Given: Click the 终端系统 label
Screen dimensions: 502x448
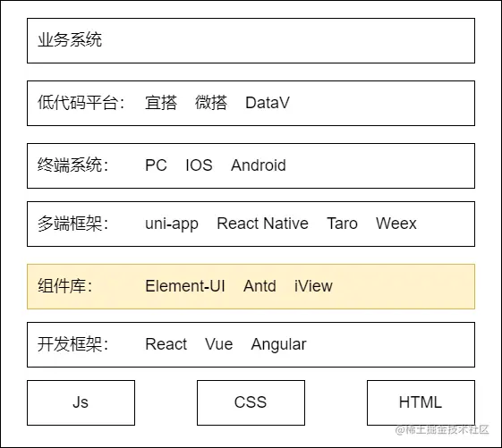Looking at the screenshot, I should pyautogui.click(x=72, y=165).
